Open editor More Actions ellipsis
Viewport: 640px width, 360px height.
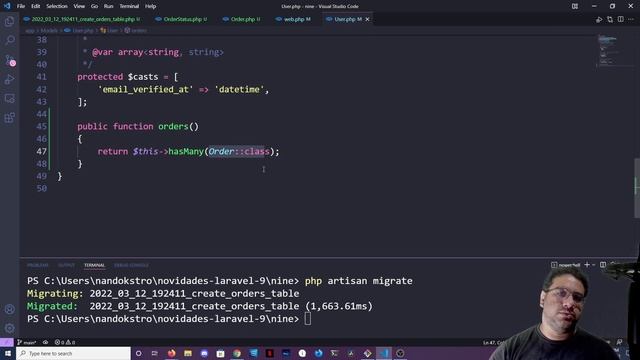(631, 19)
